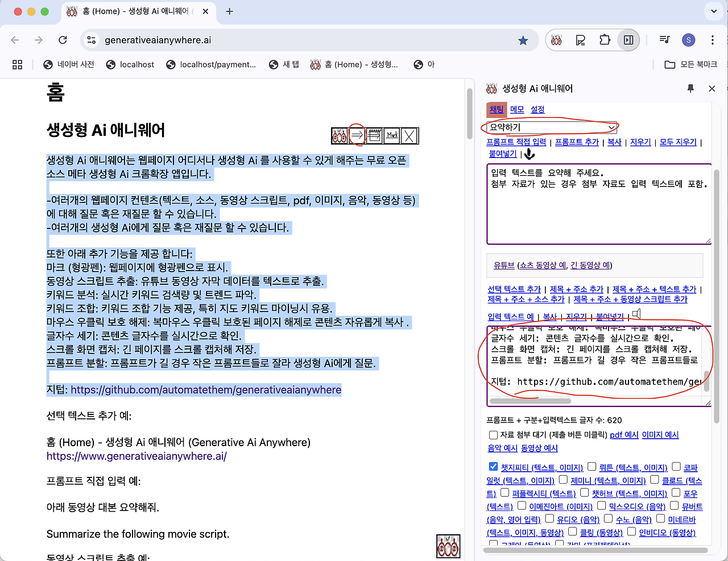This screenshot has height=561, width=728.
Task: Click the right-arrow icon in floating toolbar
Action: coord(357,136)
